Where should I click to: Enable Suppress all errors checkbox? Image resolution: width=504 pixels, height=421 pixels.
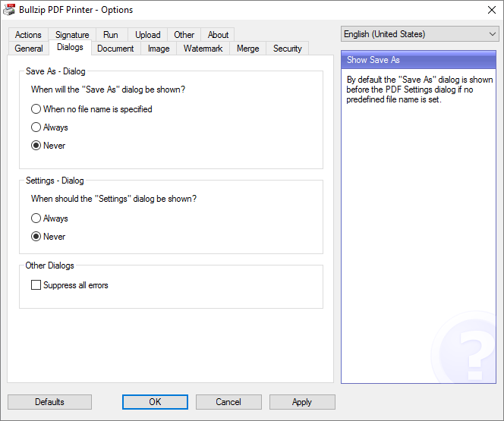69,285
